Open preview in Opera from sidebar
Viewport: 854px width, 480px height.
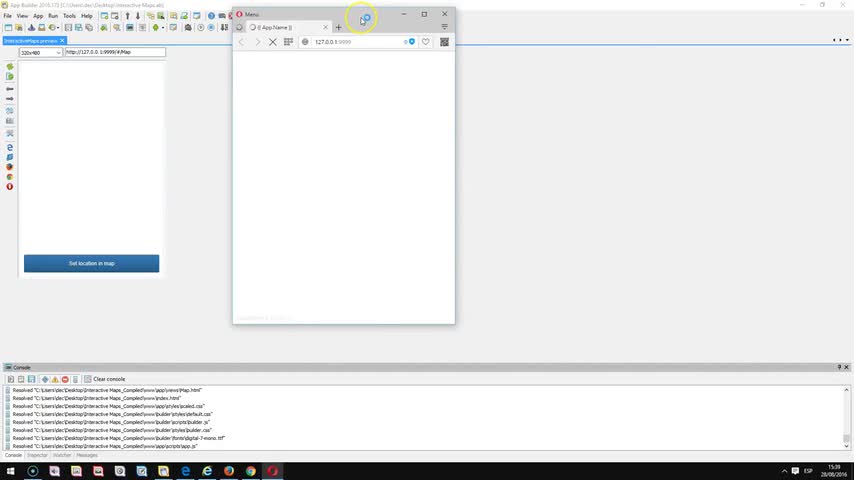(x=10, y=186)
